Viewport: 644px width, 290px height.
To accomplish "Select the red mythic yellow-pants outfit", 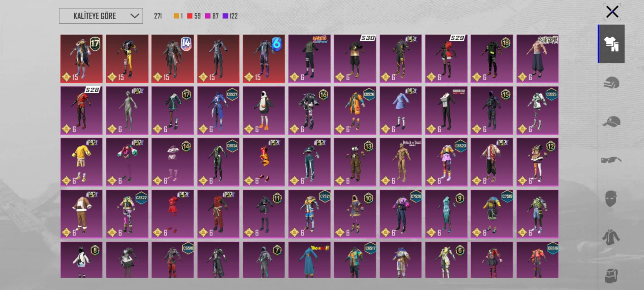I will [127, 59].
